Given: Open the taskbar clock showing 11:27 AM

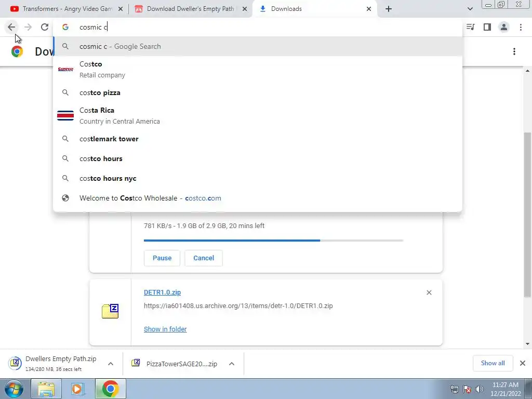Looking at the screenshot, I should coord(506,389).
